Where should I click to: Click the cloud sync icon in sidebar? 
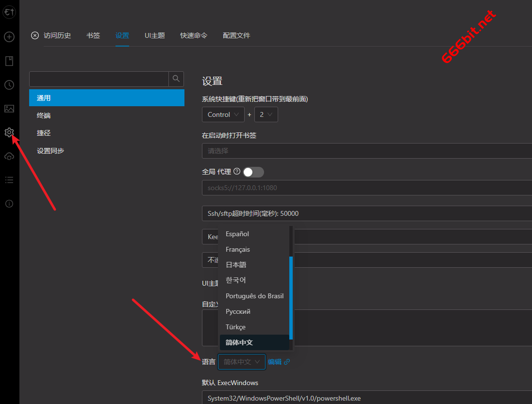click(x=9, y=156)
